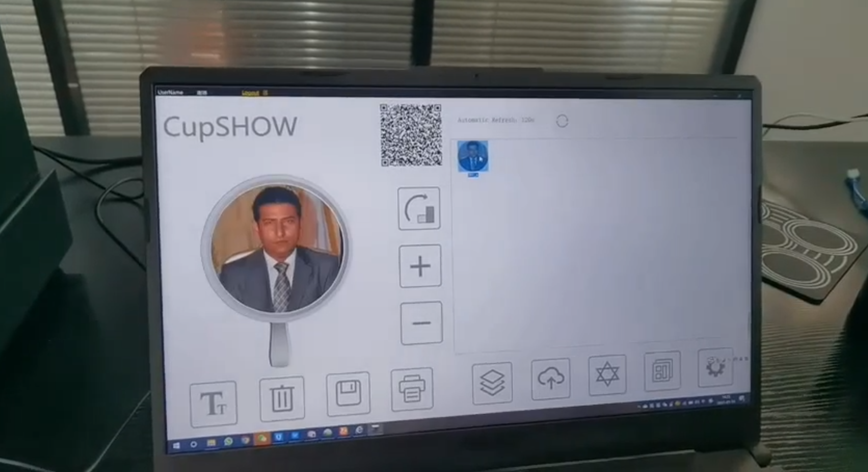Image resolution: width=868 pixels, height=472 pixels.
Task: Open the Windows Start menu
Action: pos(177,445)
